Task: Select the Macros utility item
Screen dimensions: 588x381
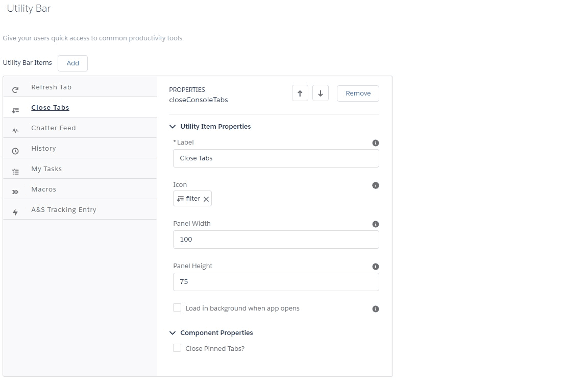Action: 80,189
